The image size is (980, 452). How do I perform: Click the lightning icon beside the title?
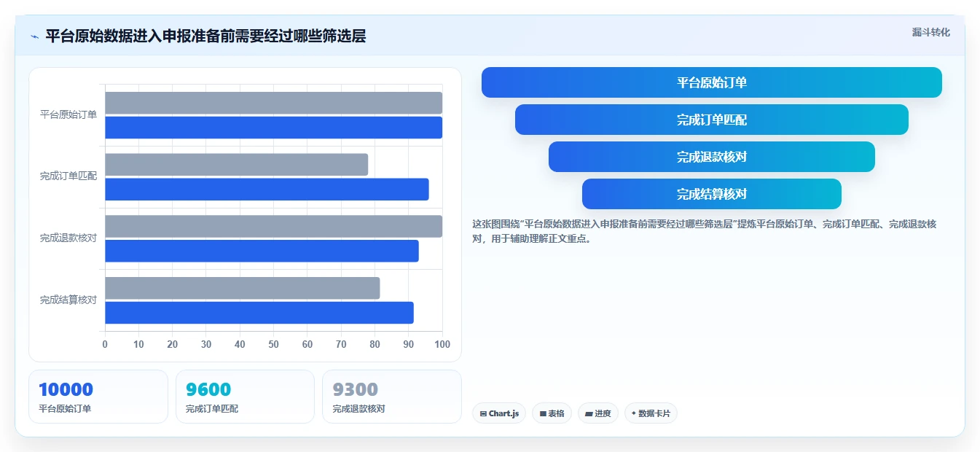[34, 36]
